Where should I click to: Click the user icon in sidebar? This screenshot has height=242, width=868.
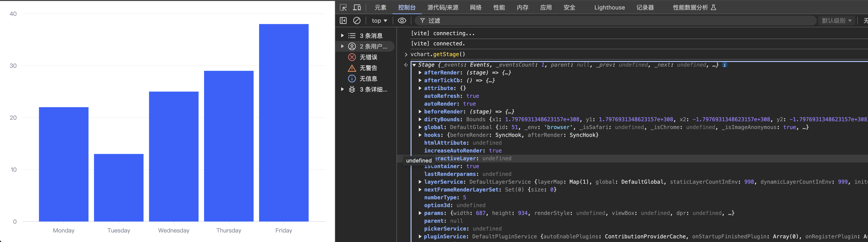coord(352,46)
